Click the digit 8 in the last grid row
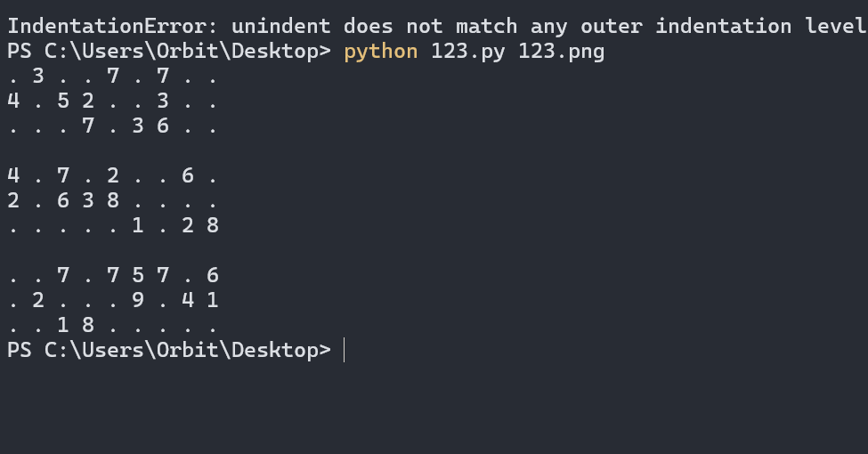Screen dimensions: 868x454 click(88, 325)
